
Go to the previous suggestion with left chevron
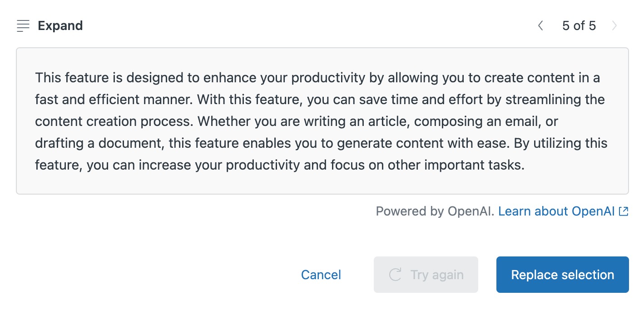click(540, 26)
